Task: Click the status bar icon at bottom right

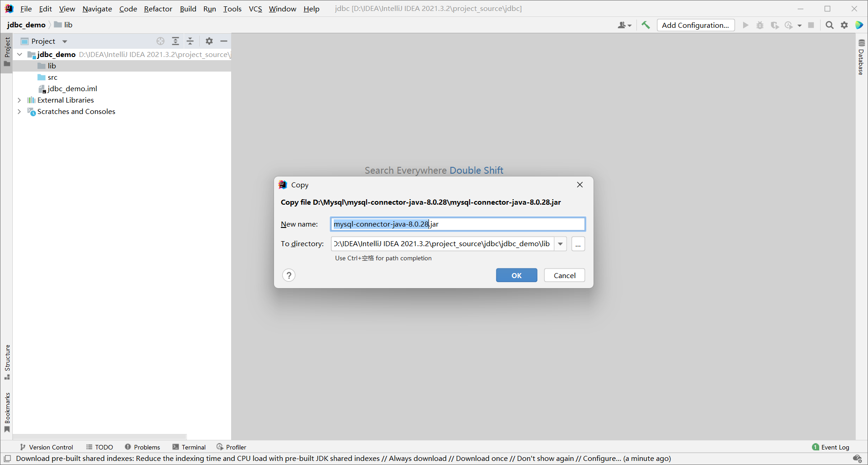Action: (858, 459)
